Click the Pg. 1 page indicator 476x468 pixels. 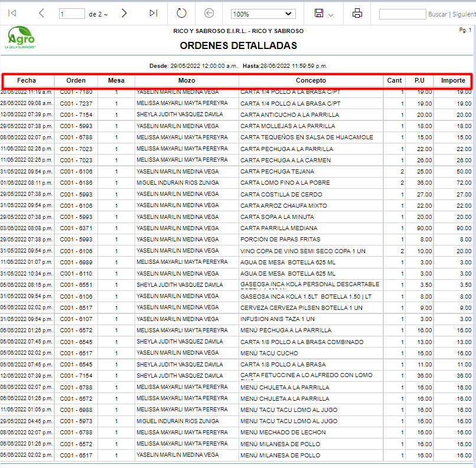point(465,30)
